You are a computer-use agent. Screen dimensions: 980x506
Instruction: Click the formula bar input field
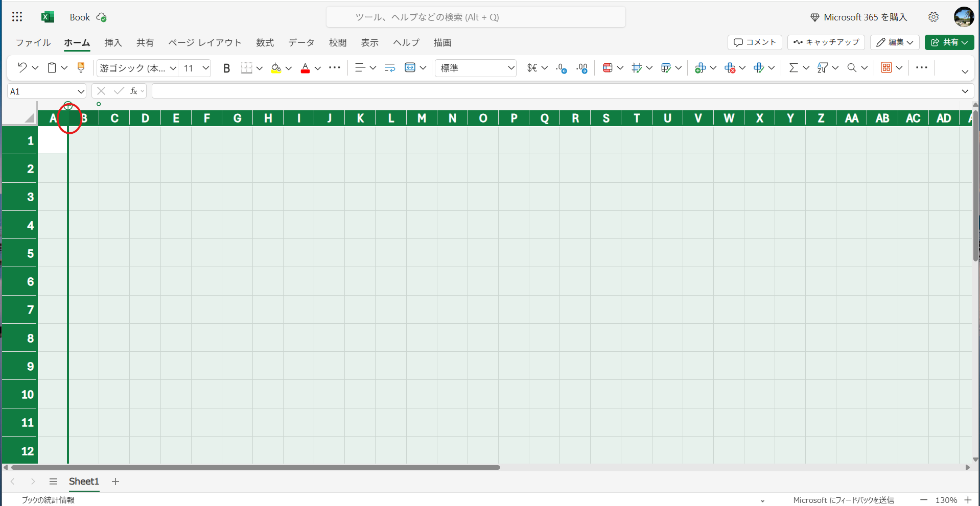click(555, 91)
